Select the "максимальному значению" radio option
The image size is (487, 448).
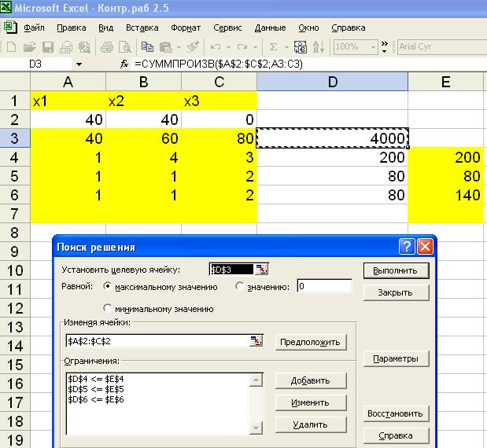(107, 287)
